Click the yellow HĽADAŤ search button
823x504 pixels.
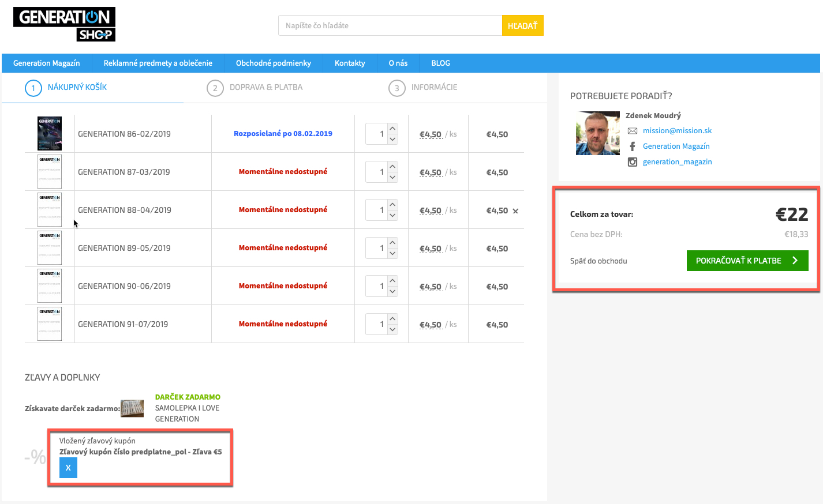tap(523, 26)
